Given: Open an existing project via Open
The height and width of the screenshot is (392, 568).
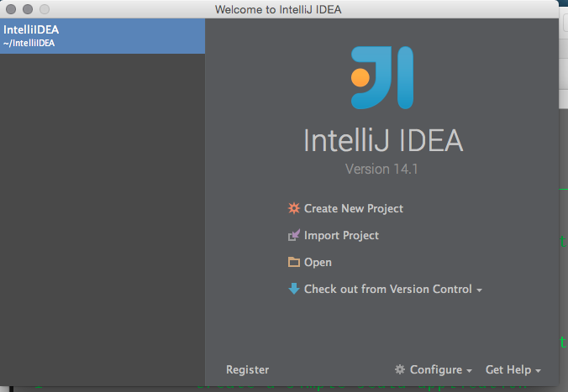Looking at the screenshot, I should point(318,262).
